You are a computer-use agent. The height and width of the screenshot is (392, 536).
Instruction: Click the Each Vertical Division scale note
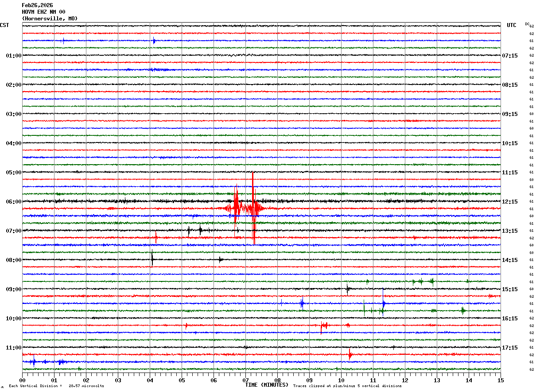(x=57, y=386)
